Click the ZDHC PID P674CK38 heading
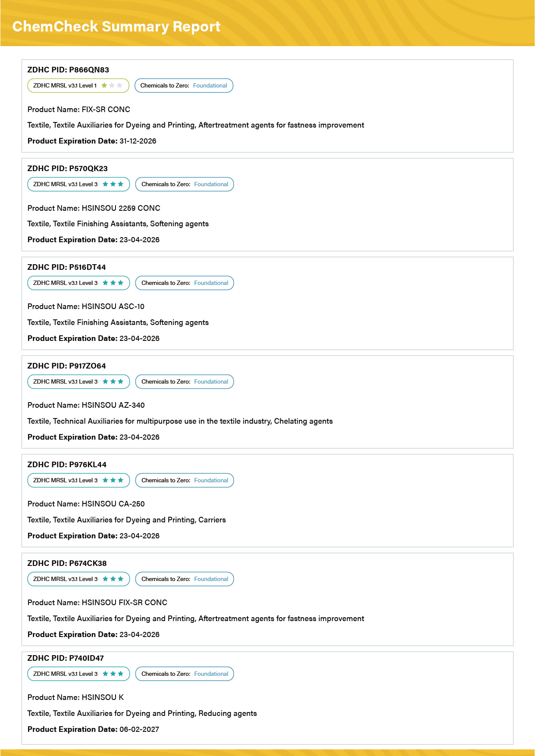Screen dimensions: 535x756 67,563
